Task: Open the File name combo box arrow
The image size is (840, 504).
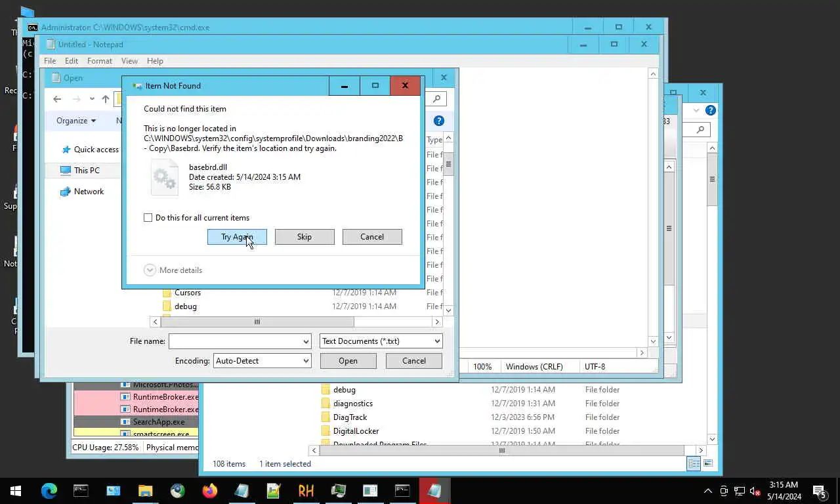Action: (x=306, y=341)
